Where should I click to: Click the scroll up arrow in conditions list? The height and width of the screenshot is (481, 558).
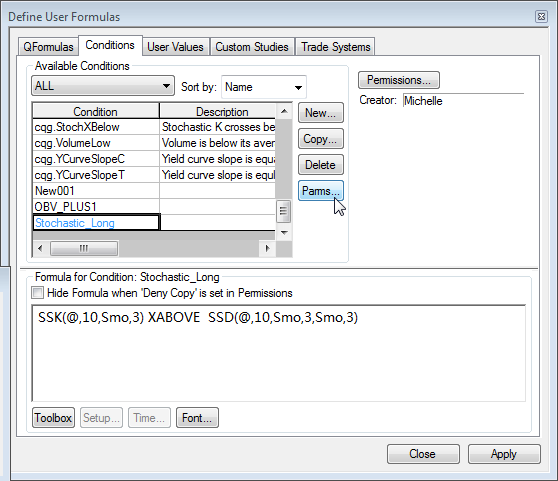(x=284, y=112)
